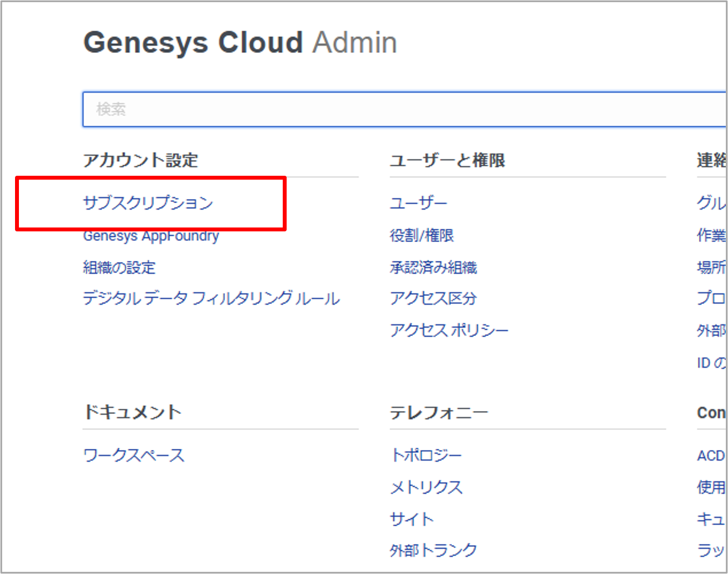Open ワークスペース link under ドキュメント
This screenshot has width=728, height=574.
(x=134, y=456)
